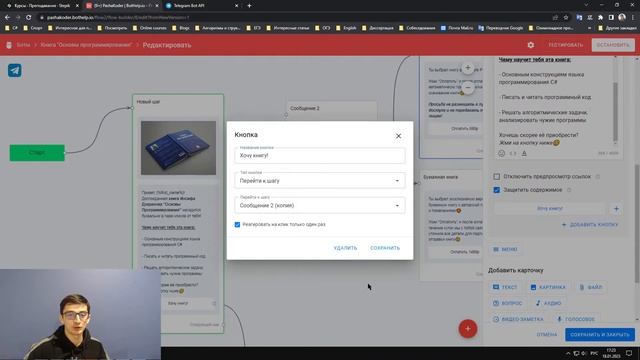Insert a variable with curly braces icon
Viewport: 640px width, 360px height.
[513, 153]
